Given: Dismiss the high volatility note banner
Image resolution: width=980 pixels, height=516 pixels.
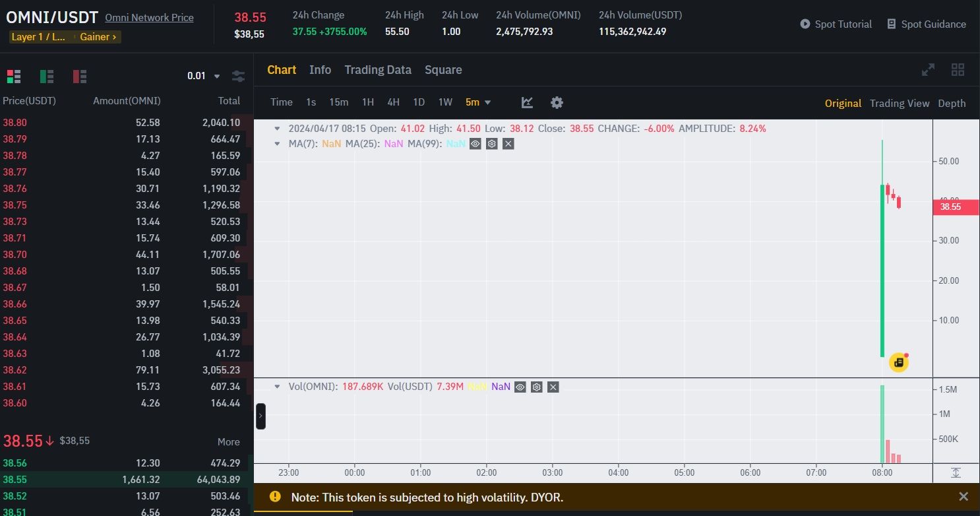Looking at the screenshot, I should tap(964, 497).
